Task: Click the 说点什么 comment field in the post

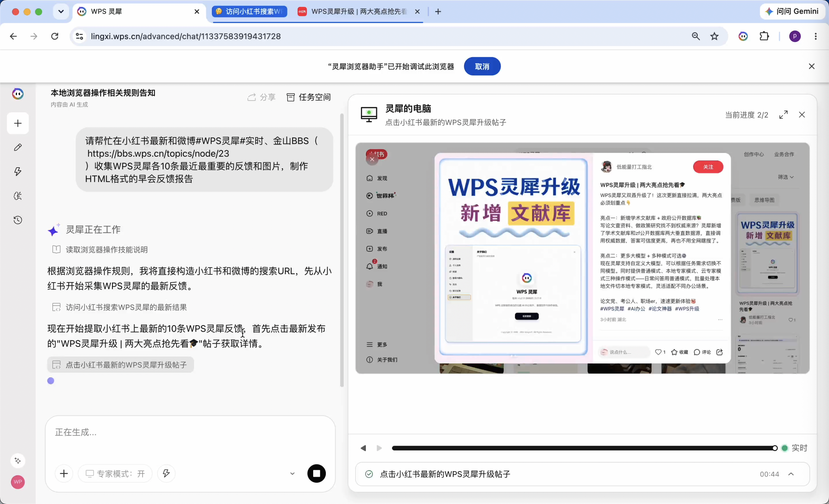Action: click(x=625, y=352)
